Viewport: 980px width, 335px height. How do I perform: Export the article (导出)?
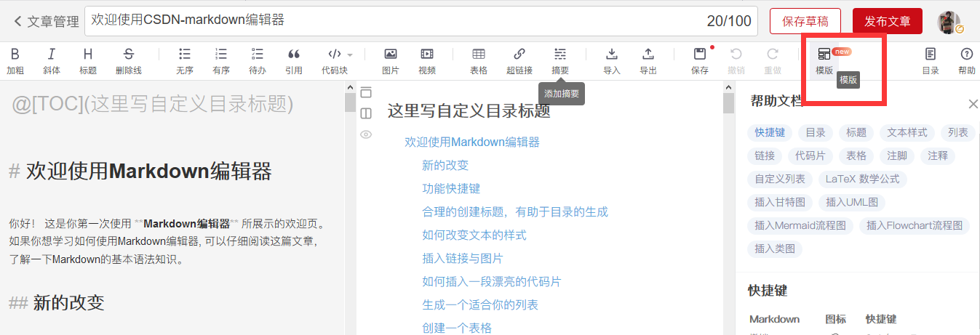648,61
